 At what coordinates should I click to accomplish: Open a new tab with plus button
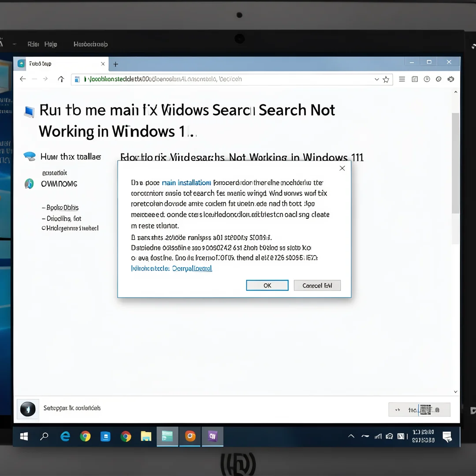pos(115,64)
